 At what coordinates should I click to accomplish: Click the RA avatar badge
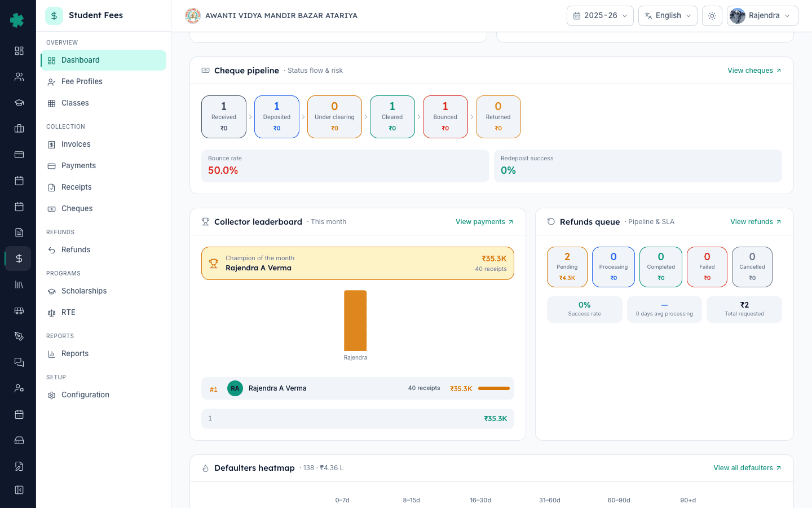(x=235, y=388)
